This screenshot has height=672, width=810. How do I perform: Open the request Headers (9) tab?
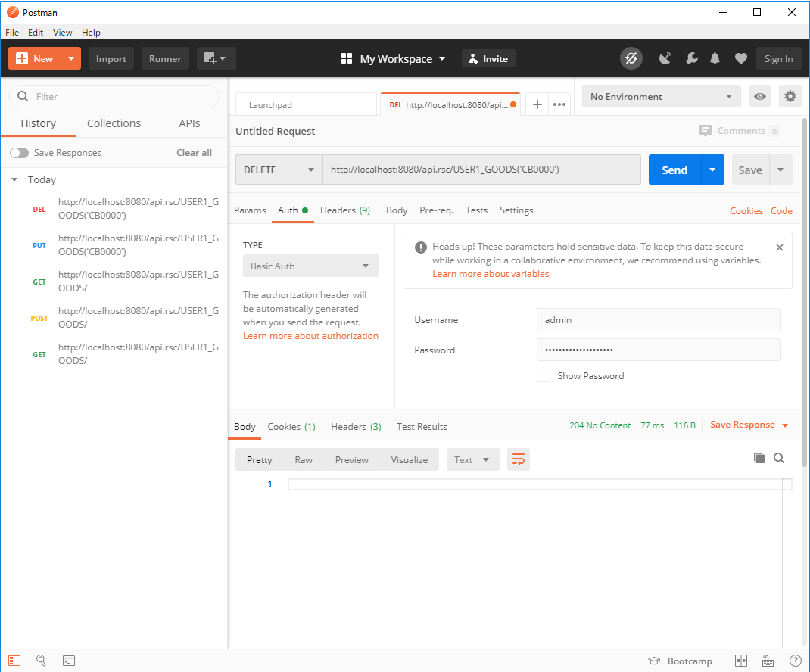click(345, 210)
